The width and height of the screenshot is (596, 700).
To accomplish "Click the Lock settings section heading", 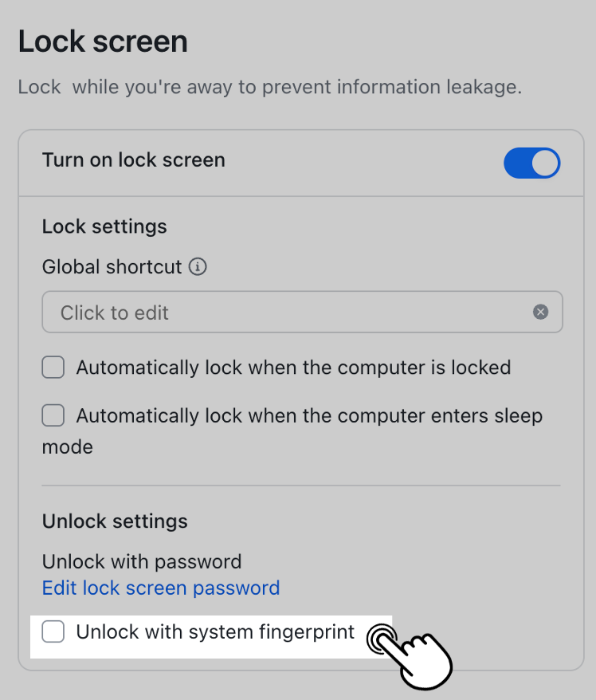I will point(104,226).
